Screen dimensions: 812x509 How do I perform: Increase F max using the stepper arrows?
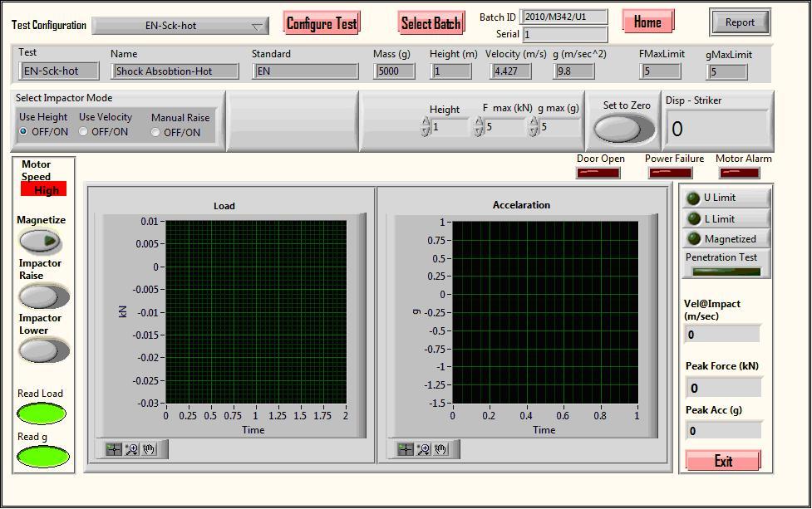(478, 120)
